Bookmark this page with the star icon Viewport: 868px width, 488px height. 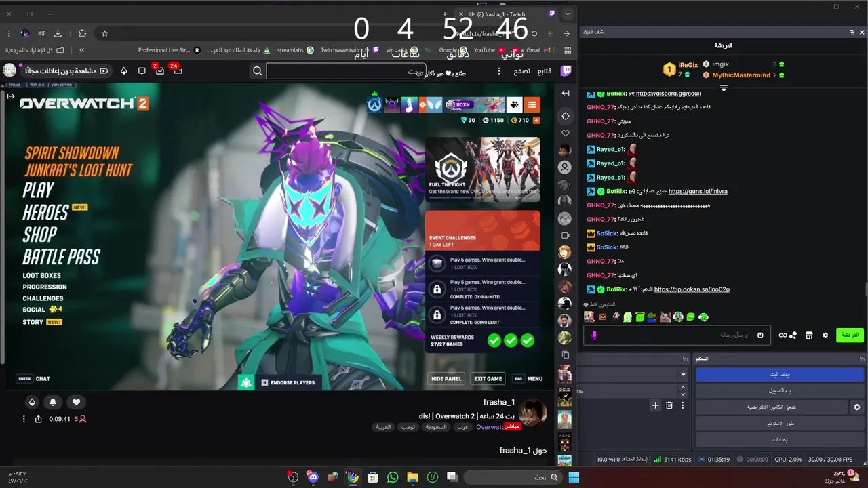pyautogui.click(x=104, y=33)
